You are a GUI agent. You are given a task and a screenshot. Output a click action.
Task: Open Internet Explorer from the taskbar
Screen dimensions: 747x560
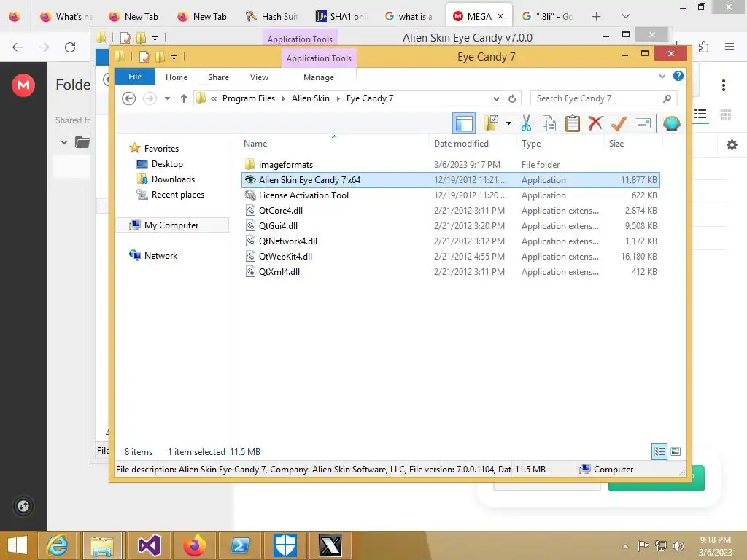pyautogui.click(x=57, y=545)
